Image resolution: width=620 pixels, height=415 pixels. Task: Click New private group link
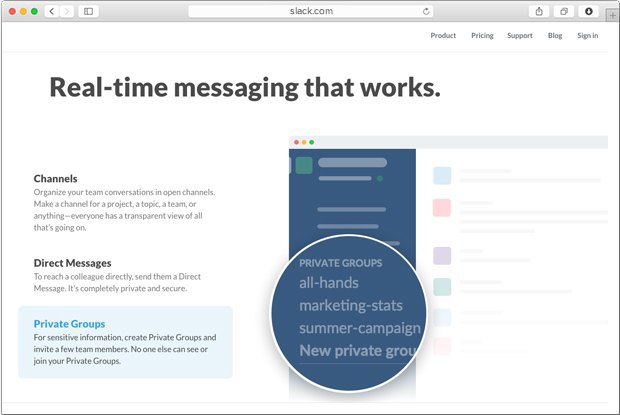pos(358,351)
